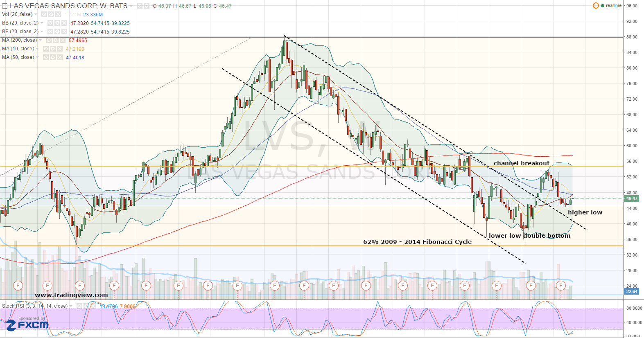The image size is (644, 338).
Task: Remove the first BB (20, close, 2) indicator
Action: pos(64,23)
